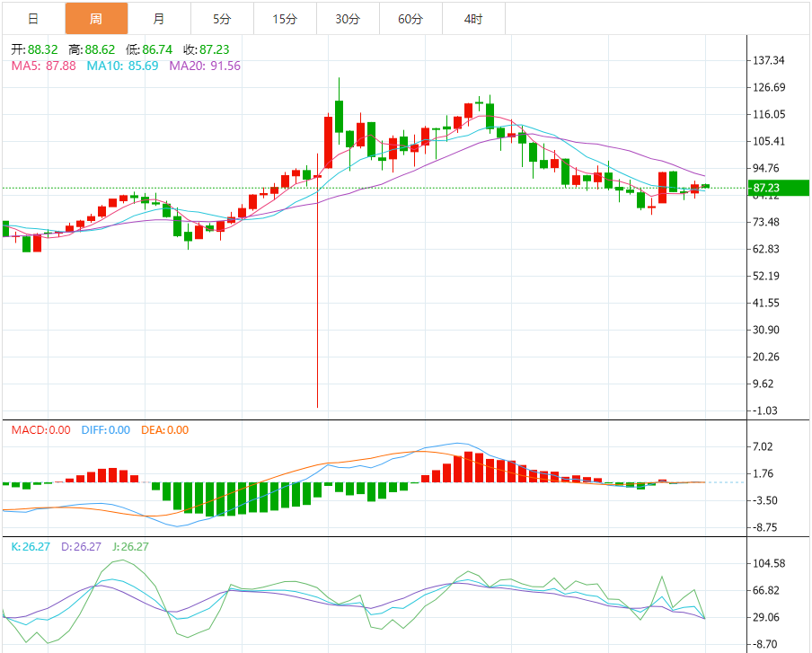The width and height of the screenshot is (812, 653).
Task: Click the K value label in KDJ panel
Action: click(31, 546)
